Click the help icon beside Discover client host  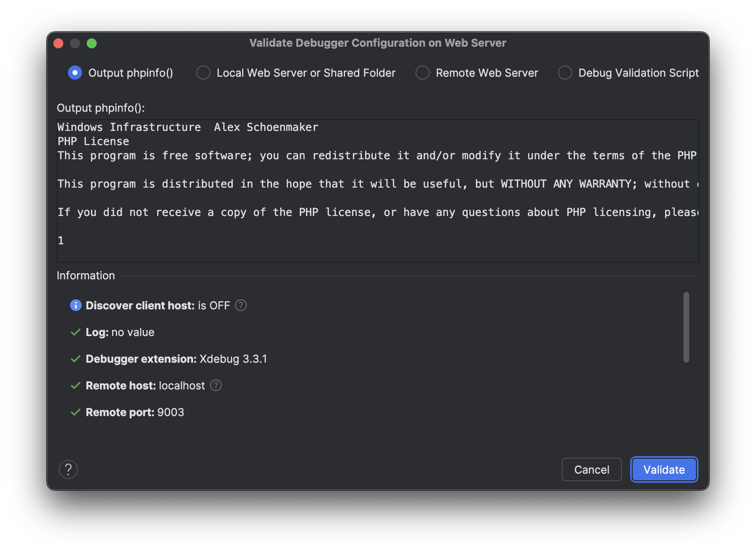point(241,305)
